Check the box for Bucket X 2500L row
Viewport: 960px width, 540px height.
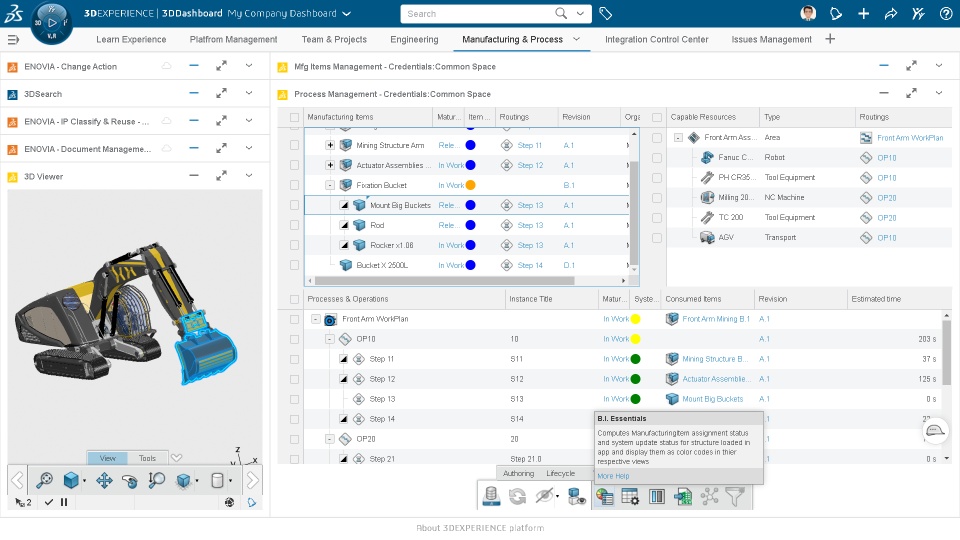[294, 265]
